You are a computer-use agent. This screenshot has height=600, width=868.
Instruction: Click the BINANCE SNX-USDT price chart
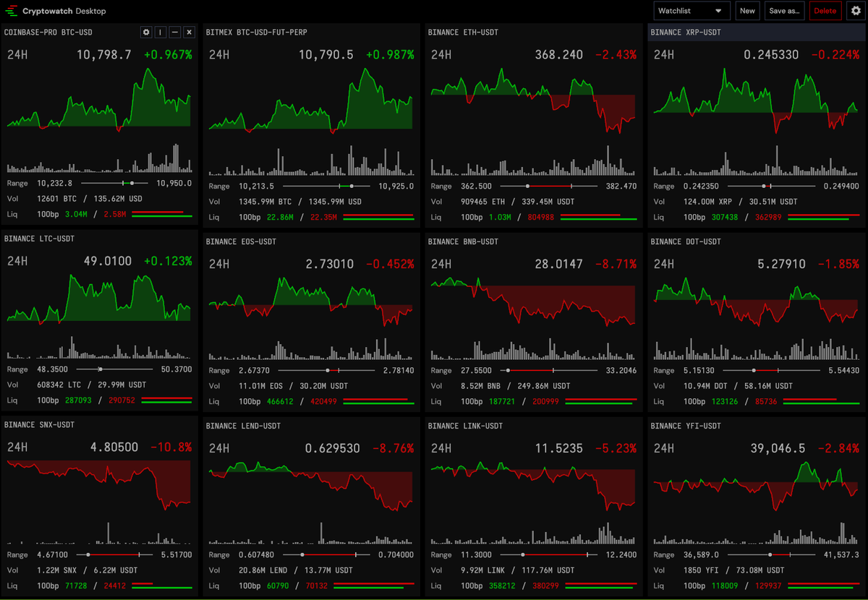point(99,484)
